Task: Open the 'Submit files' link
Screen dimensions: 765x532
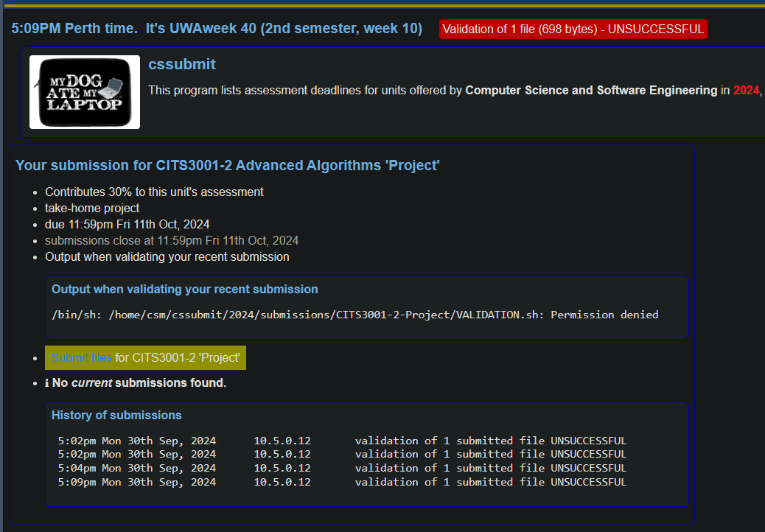Action: pos(81,358)
